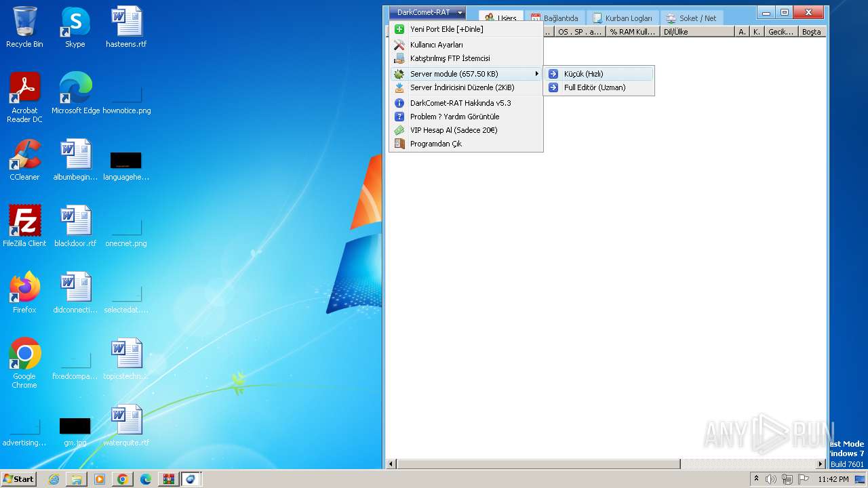This screenshot has height=488, width=868.
Task: Switch to the Users tab
Action: (501, 18)
